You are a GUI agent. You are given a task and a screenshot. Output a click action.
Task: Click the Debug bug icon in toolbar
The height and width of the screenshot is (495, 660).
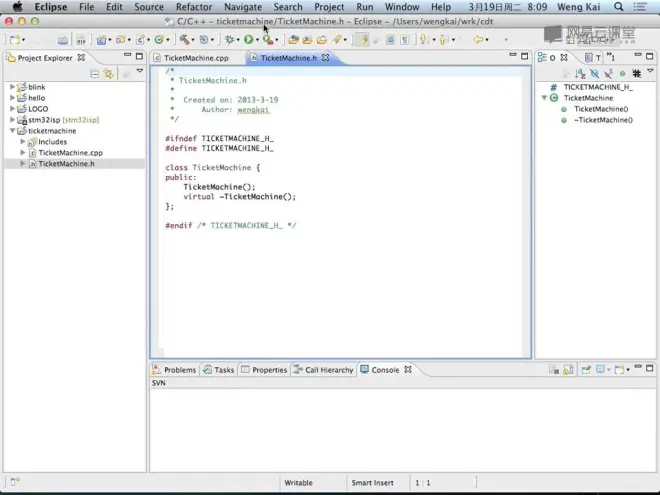[x=229, y=40]
